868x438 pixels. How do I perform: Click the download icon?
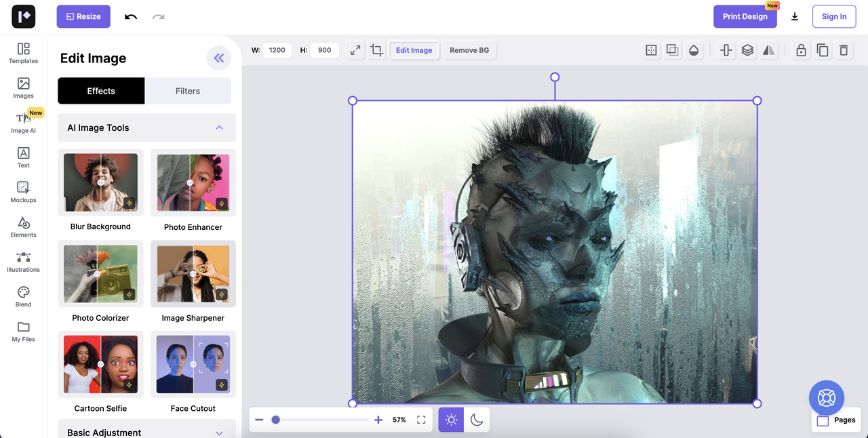pyautogui.click(x=795, y=16)
